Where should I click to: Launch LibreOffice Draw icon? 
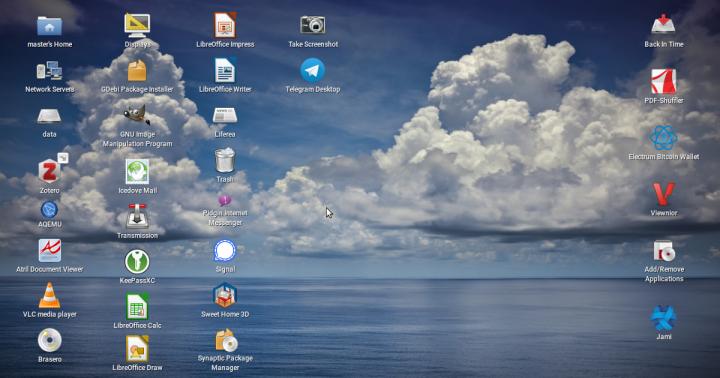click(137, 349)
